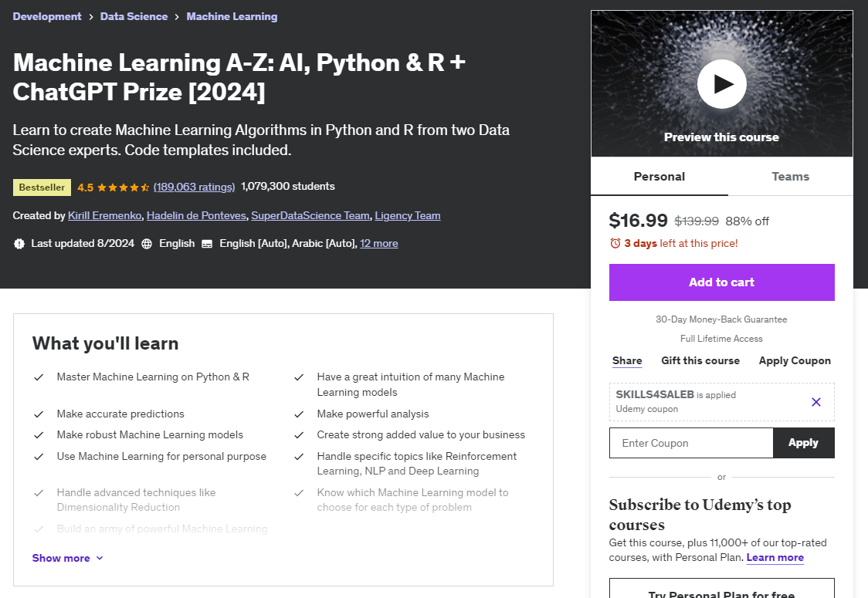Click the closed captions subtitle icon

[206, 243]
